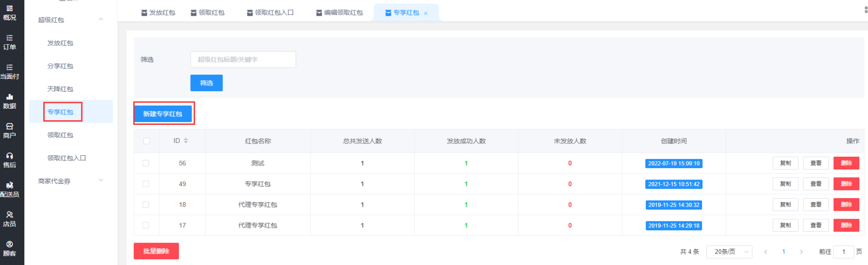Focus the 超级红包标题/关键字 filter input
The height and width of the screenshot is (265, 868).
coord(243,59)
